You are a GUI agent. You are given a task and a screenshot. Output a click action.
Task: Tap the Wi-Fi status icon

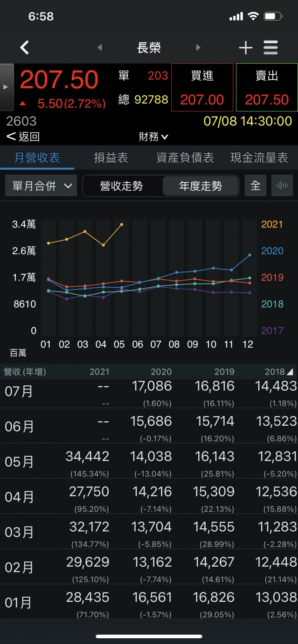click(x=253, y=17)
